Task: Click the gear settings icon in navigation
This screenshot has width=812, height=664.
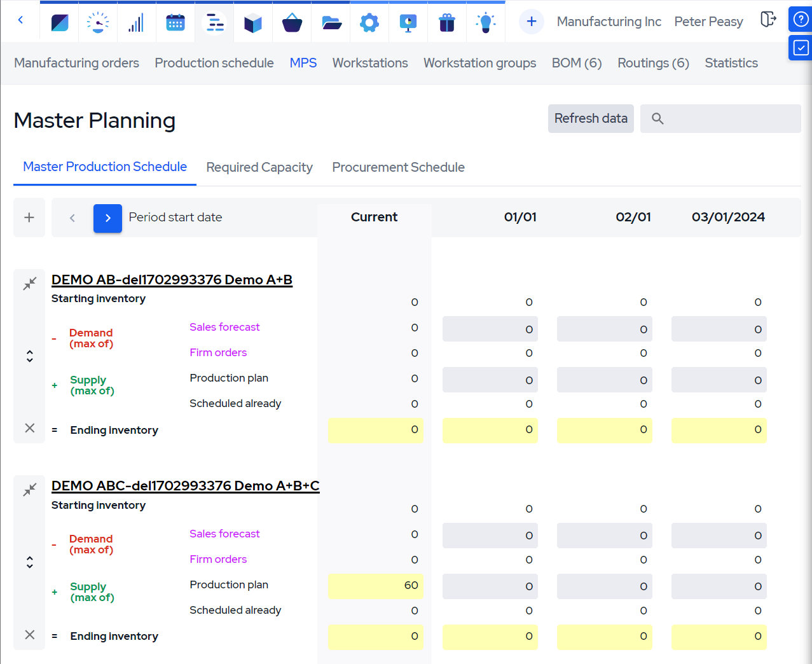Action: click(369, 22)
